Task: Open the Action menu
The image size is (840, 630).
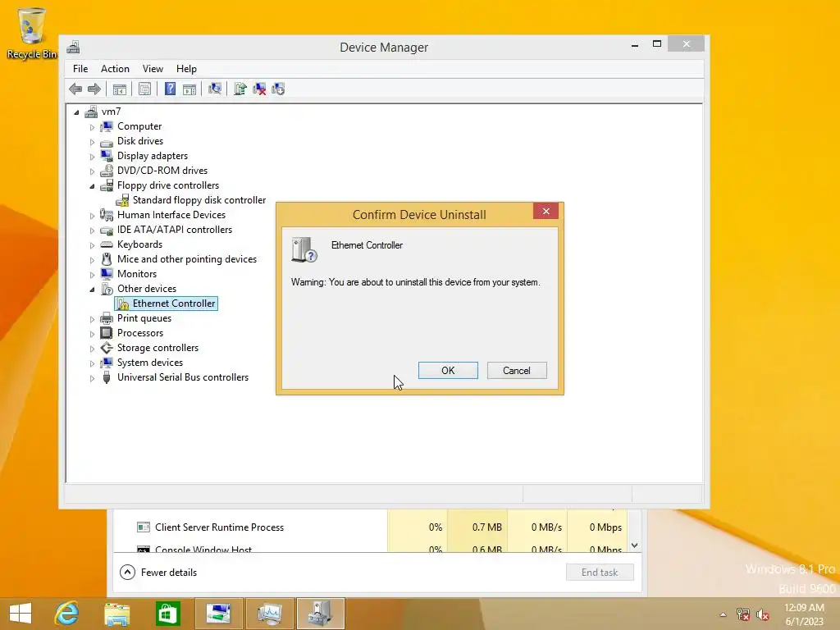Action: (115, 69)
